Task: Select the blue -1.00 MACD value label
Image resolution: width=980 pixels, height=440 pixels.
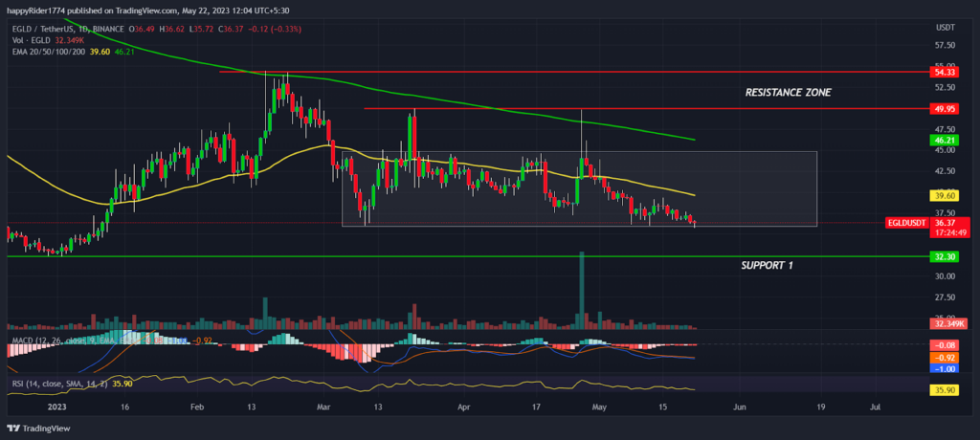Action: pyautogui.click(x=944, y=369)
